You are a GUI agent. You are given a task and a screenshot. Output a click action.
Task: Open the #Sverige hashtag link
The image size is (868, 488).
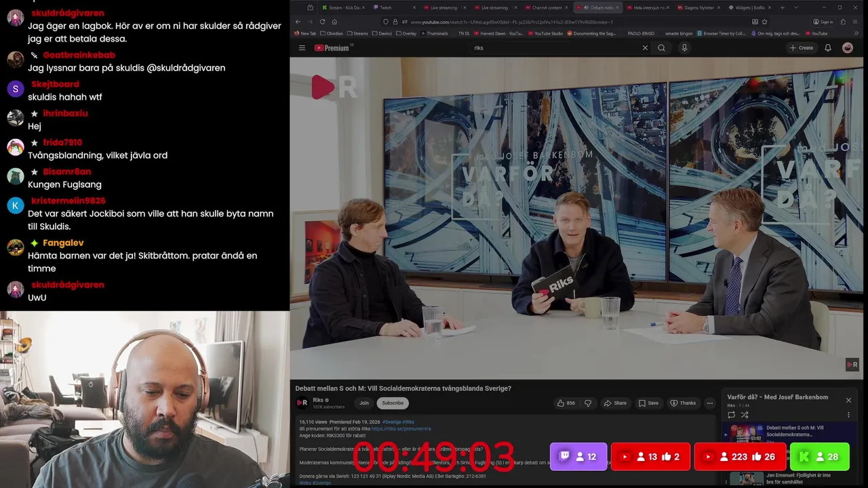[x=392, y=422]
